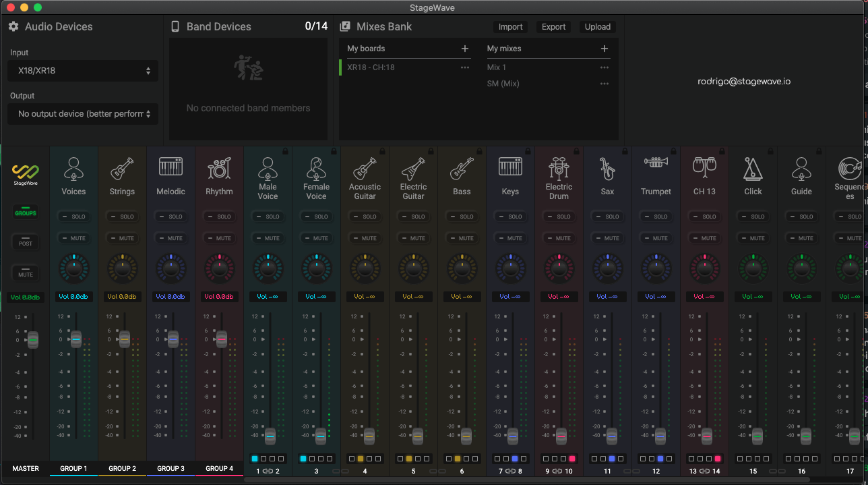Click the link chain between channels 1 and 2
Image resolution: width=868 pixels, height=485 pixels.
[x=268, y=472]
